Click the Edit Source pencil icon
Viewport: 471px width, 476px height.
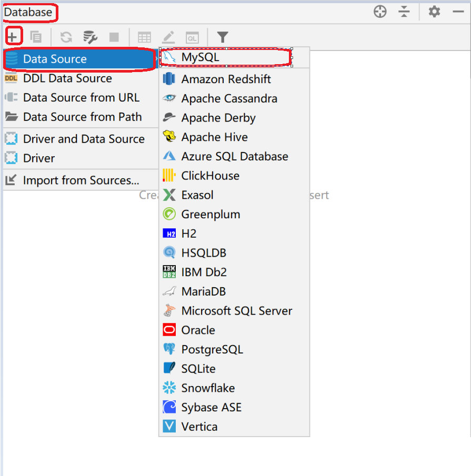[168, 37]
